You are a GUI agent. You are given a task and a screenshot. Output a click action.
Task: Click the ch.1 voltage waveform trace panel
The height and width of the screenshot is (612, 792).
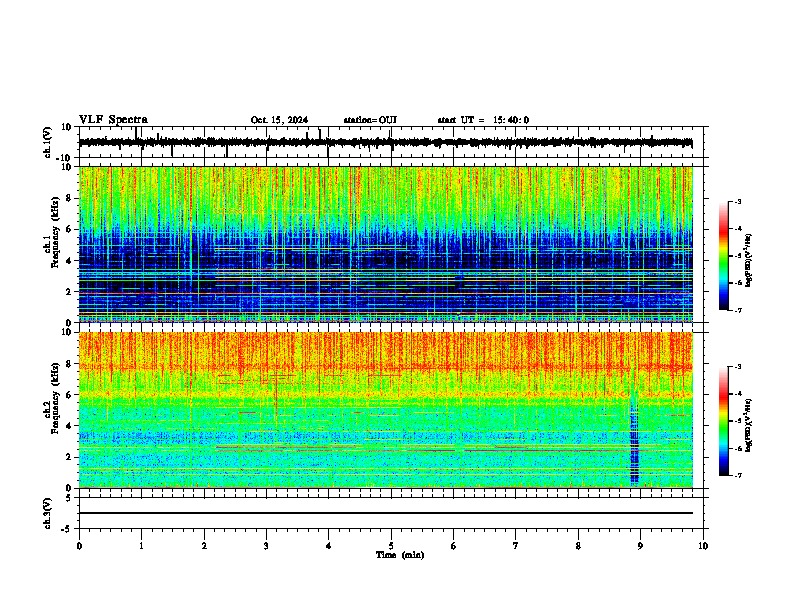(x=391, y=142)
